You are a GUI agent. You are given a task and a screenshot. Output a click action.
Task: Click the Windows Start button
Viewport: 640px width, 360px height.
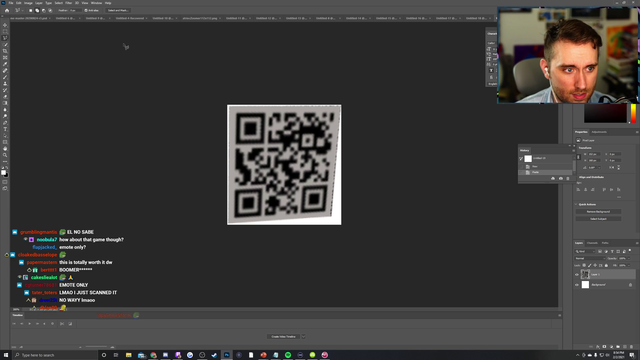pos(6,355)
